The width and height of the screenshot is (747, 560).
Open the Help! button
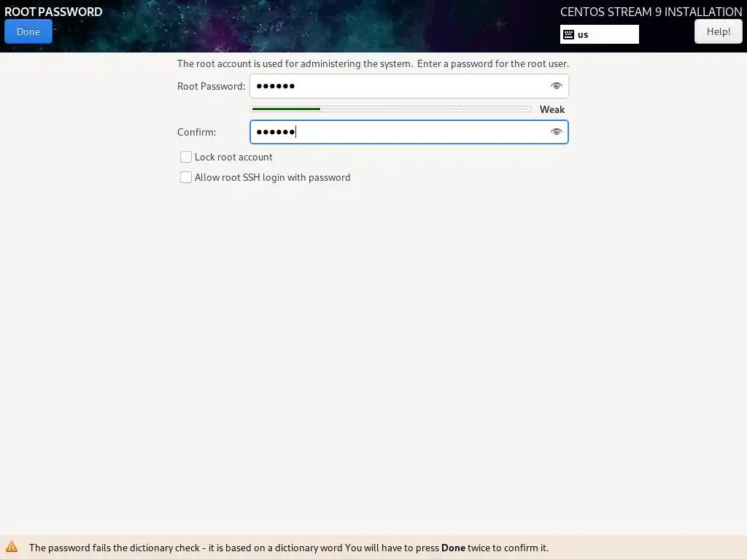(718, 31)
